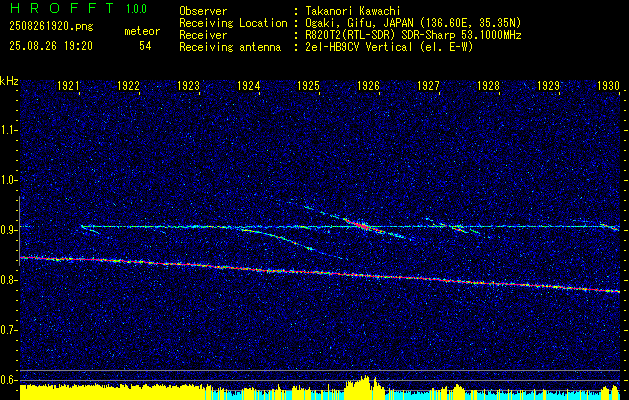This screenshot has width=629, height=400.
Task: Click the meteor echo crossing near 1927
Action: [455, 227]
